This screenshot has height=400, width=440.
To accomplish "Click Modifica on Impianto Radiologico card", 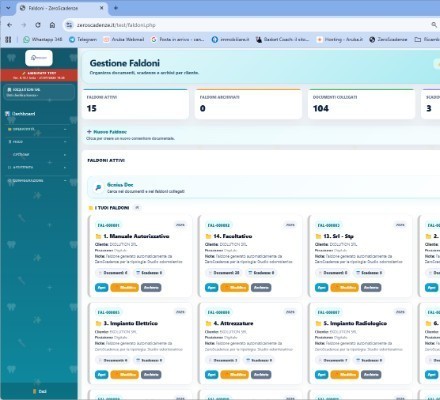I will pyautogui.click(x=344, y=375).
